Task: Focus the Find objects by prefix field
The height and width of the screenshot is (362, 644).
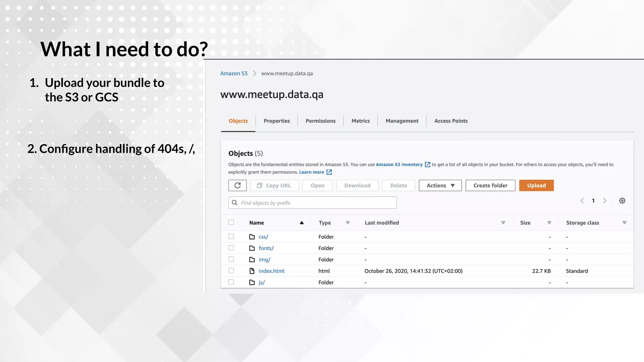Action: click(x=312, y=203)
